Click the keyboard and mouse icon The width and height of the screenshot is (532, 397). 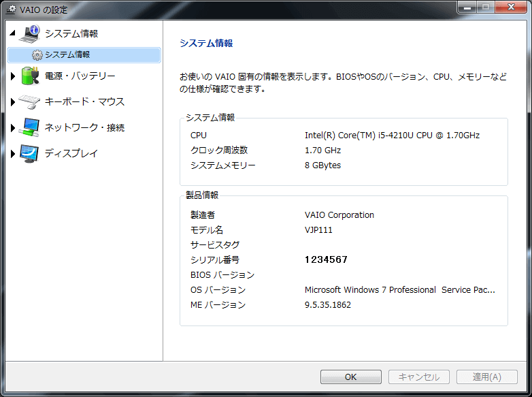click(x=29, y=101)
